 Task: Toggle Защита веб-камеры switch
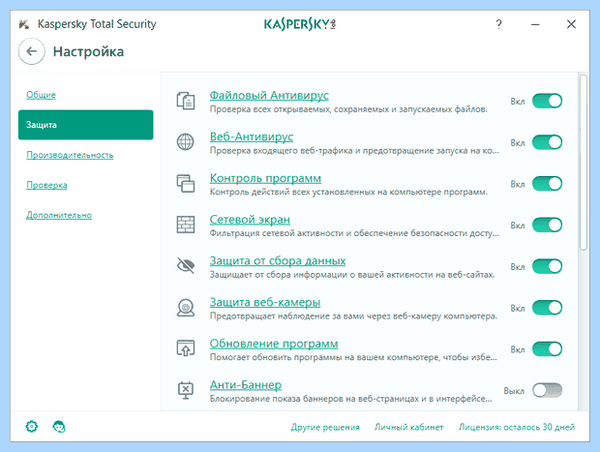[547, 308]
